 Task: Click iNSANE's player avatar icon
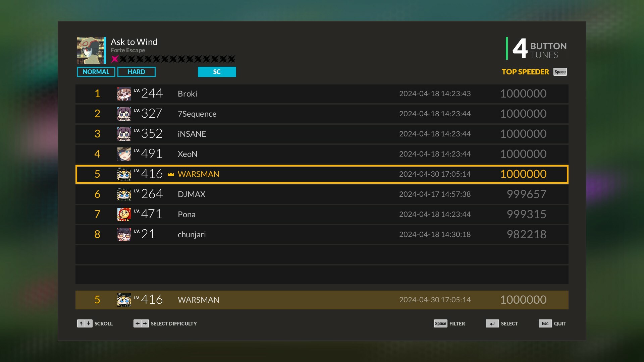click(x=124, y=134)
